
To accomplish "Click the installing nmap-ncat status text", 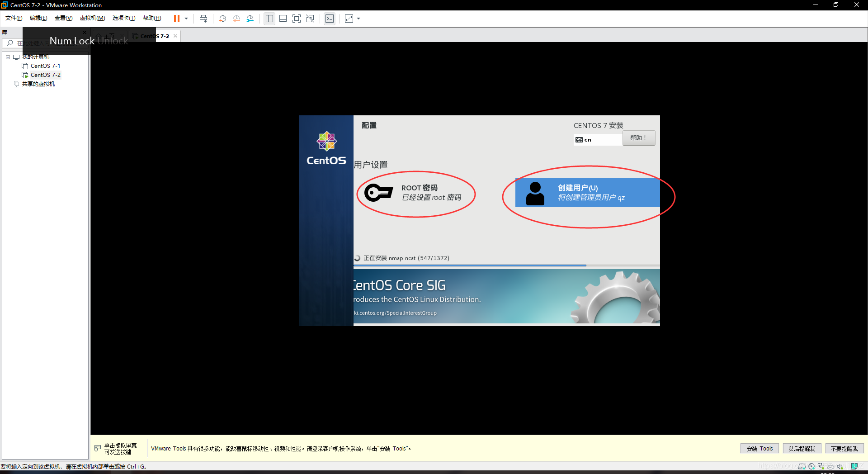I will tap(406, 258).
